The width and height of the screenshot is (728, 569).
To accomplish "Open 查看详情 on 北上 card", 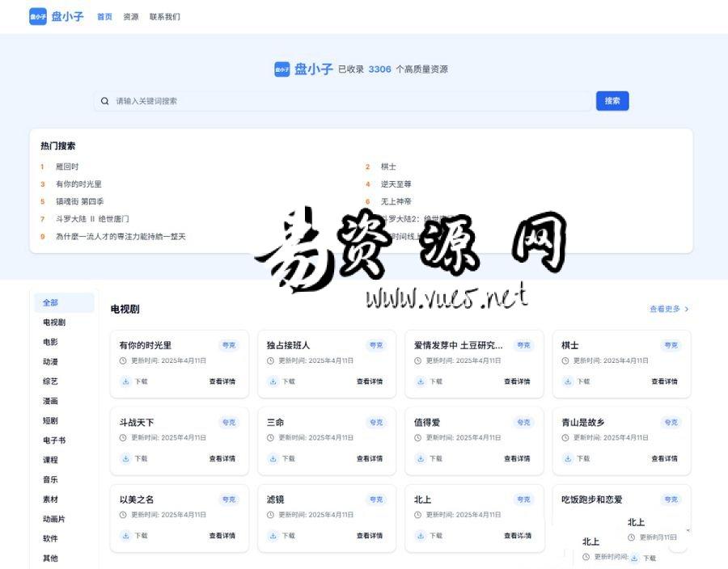I will tap(517, 536).
